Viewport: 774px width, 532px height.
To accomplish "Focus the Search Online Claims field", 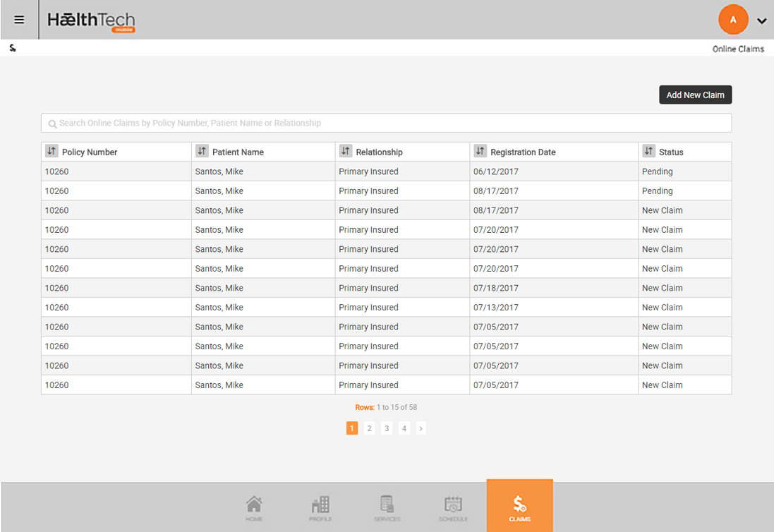I will [x=386, y=123].
